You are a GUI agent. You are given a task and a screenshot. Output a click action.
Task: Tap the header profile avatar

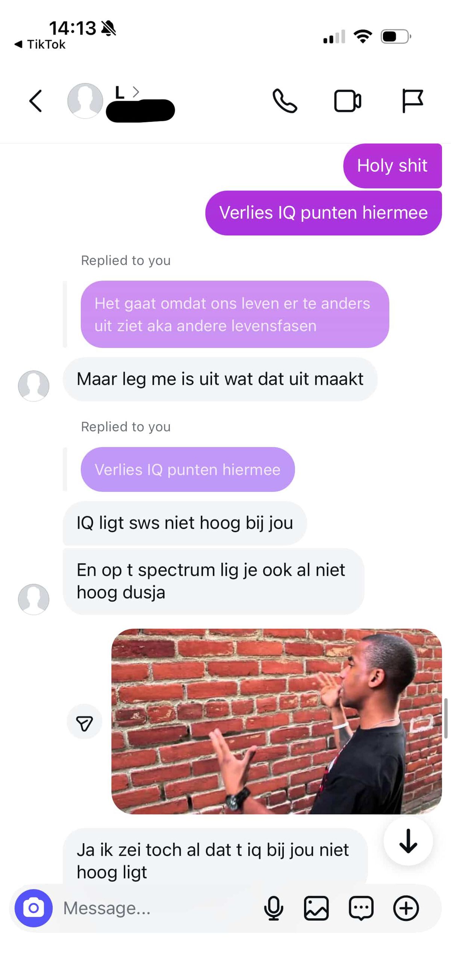(85, 101)
